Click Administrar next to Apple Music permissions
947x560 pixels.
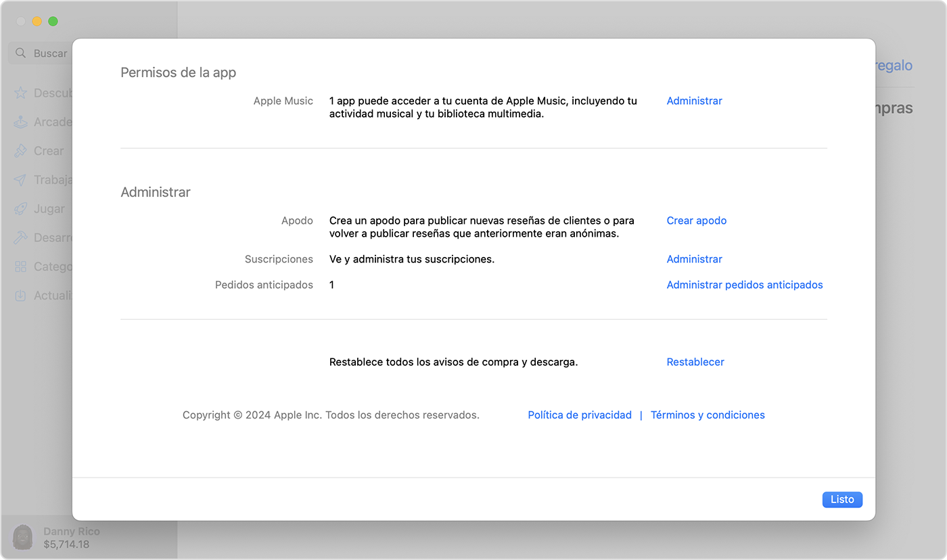click(x=694, y=100)
